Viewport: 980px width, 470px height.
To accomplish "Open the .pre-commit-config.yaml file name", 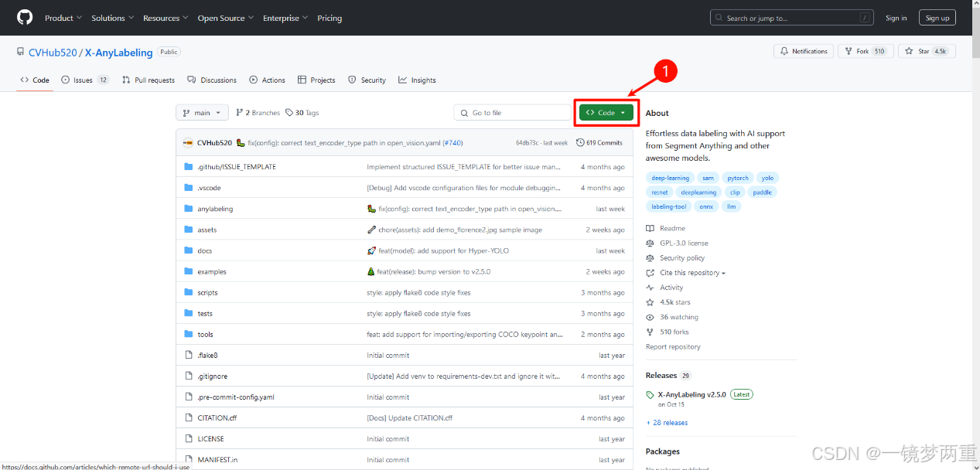I will point(236,397).
